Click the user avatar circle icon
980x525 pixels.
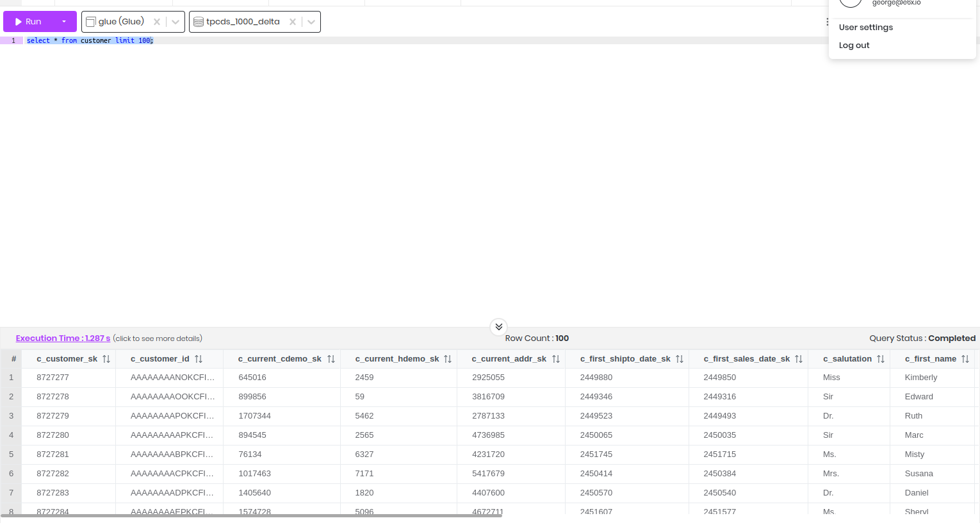tap(851, 2)
